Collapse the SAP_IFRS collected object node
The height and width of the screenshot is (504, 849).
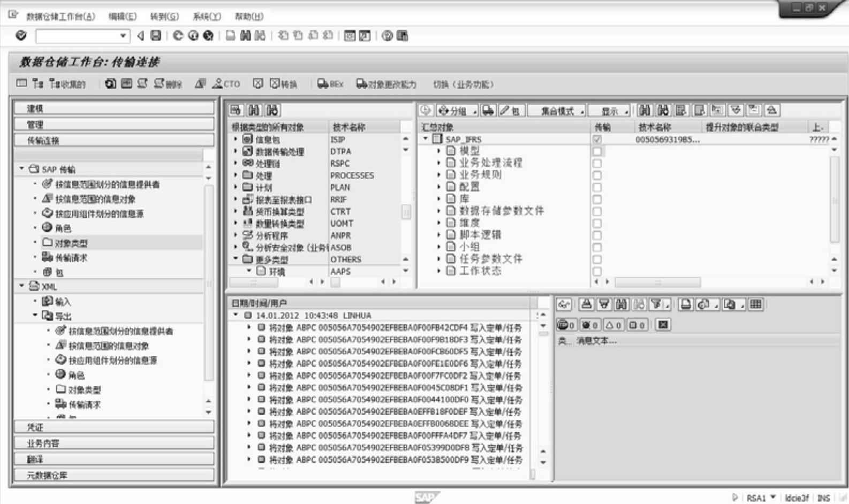pyautogui.click(x=426, y=139)
